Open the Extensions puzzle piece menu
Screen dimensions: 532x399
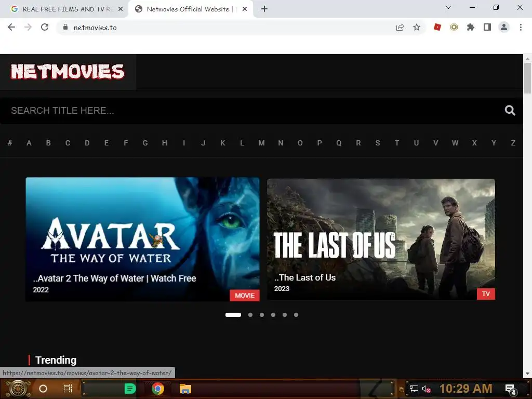pos(471,27)
